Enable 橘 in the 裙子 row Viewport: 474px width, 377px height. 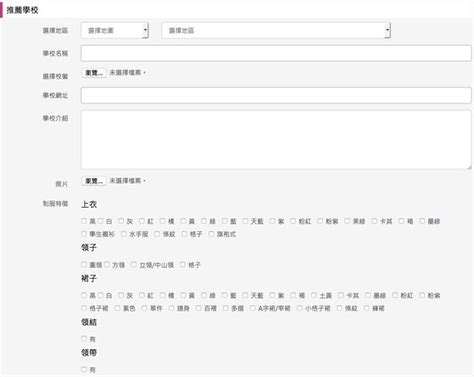(162, 295)
